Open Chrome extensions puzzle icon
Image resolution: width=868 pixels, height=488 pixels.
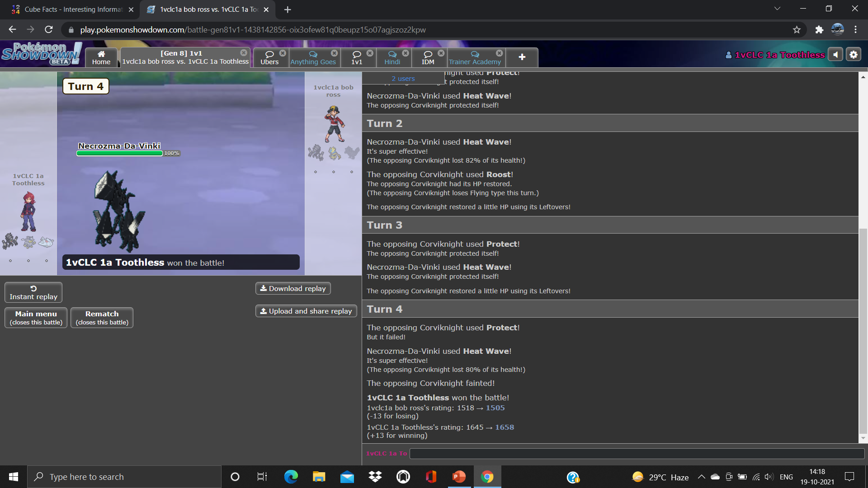click(819, 29)
